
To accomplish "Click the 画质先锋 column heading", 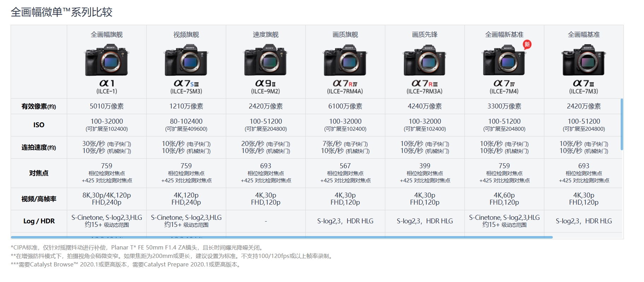I will 425,35.
